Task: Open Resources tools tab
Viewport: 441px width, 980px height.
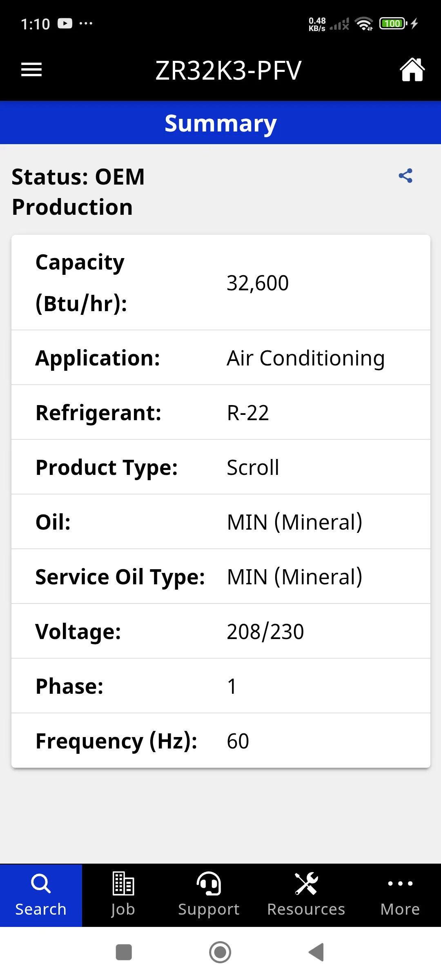Action: point(306,895)
